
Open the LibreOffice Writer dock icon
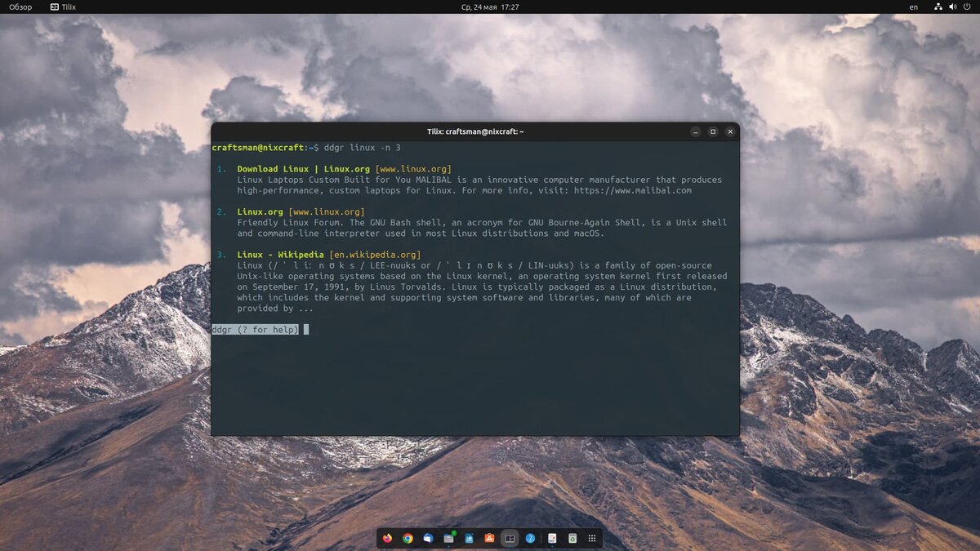coord(469,538)
